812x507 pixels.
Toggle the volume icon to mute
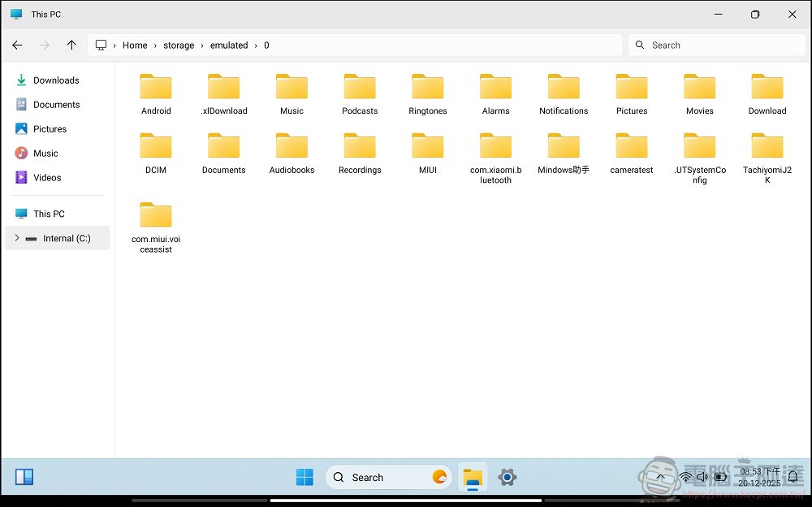click(x=702, y=477)
